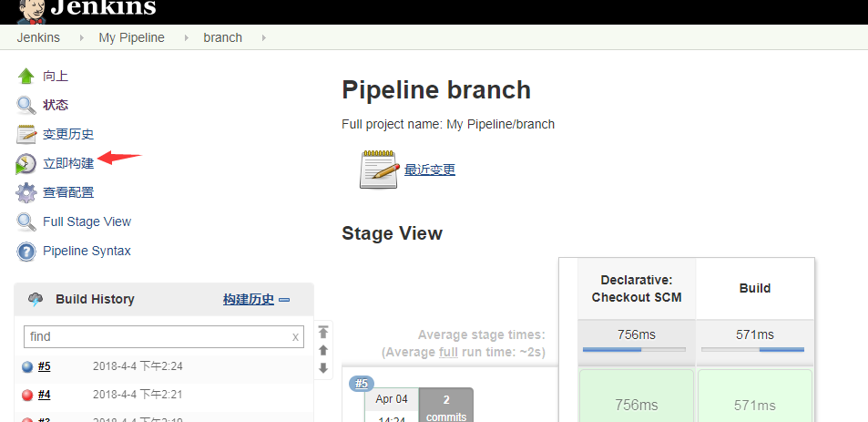Click the Build stage header
The width and height of the screenshot is (868, 422).
(755, 289)
